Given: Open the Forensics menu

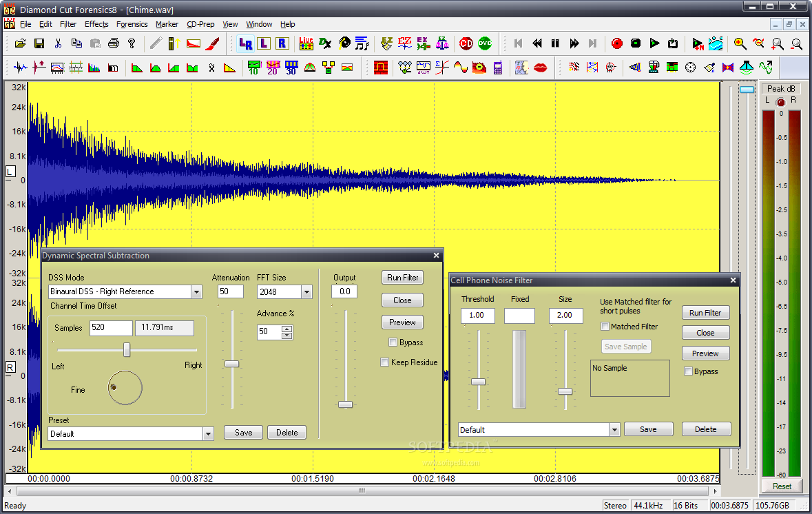Looking at the screenshot, I should click(x=132, y=24).
